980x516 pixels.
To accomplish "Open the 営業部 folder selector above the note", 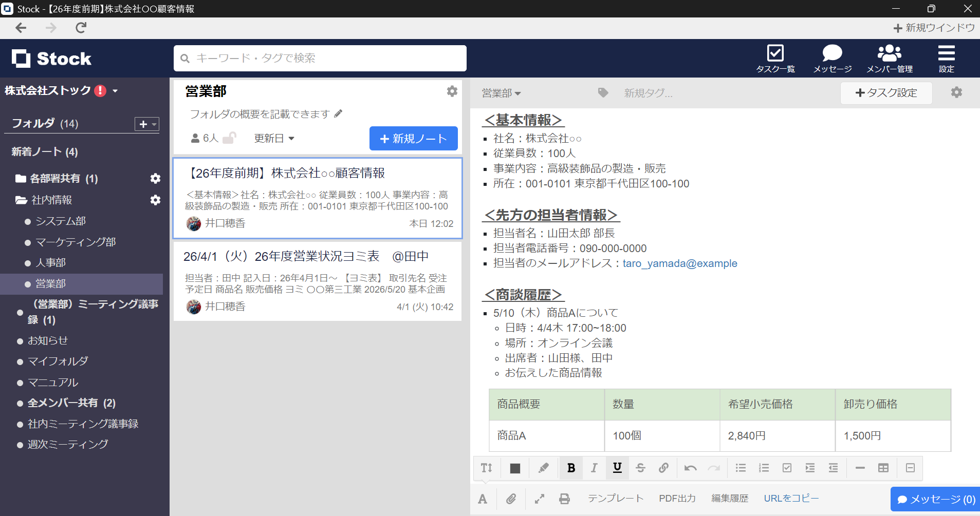I will tap(501, 92).
